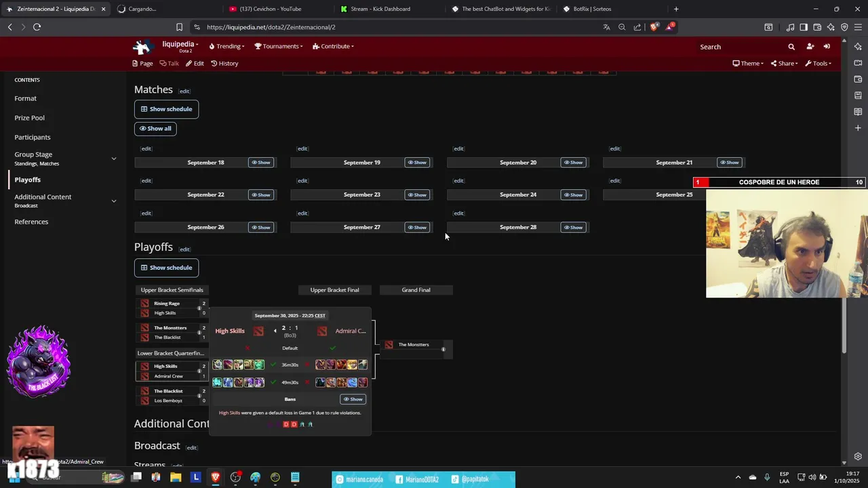Click the log in icon
The height and width of the screenshot is (488, 868).
click(827, 47)
